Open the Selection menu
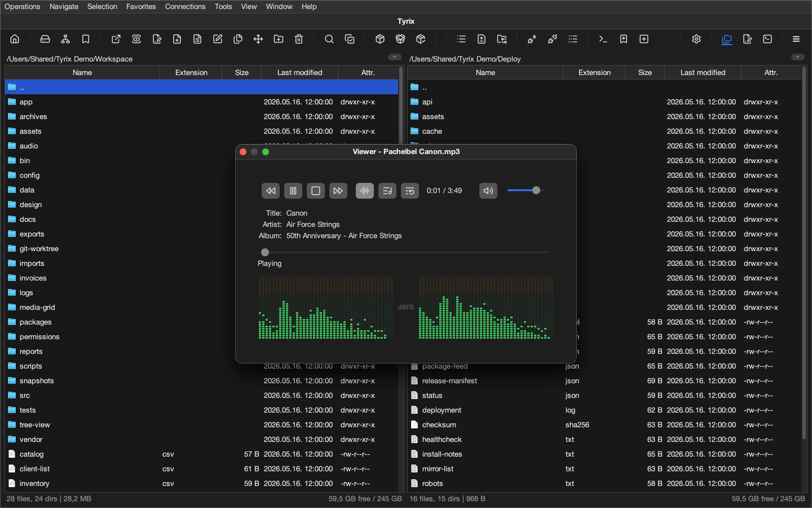This screenshot has height=508, width=812. (x=102, y=7)
